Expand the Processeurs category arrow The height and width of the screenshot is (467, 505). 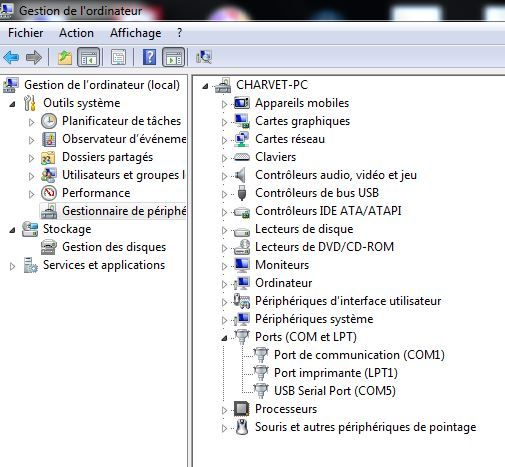[x=224, y=410]
